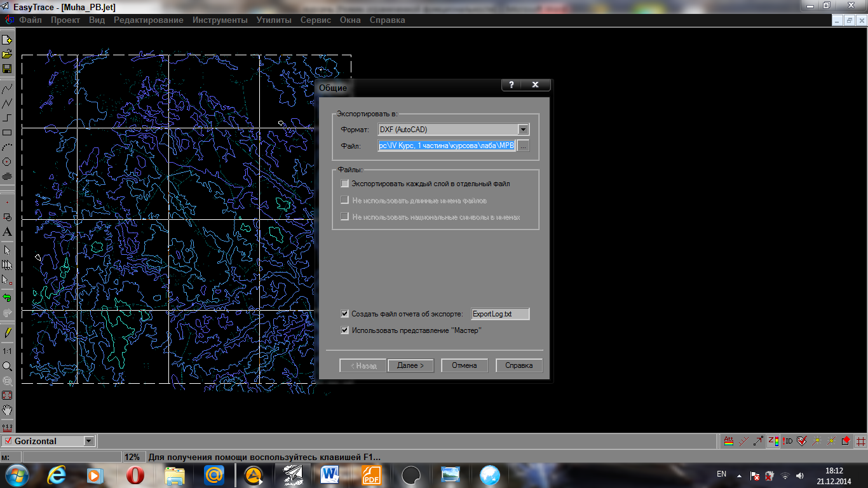The width and height of the screenshot is (868, 488).
Task: Click the red fit-to-window zoom icon
Action: click(7, 395)
